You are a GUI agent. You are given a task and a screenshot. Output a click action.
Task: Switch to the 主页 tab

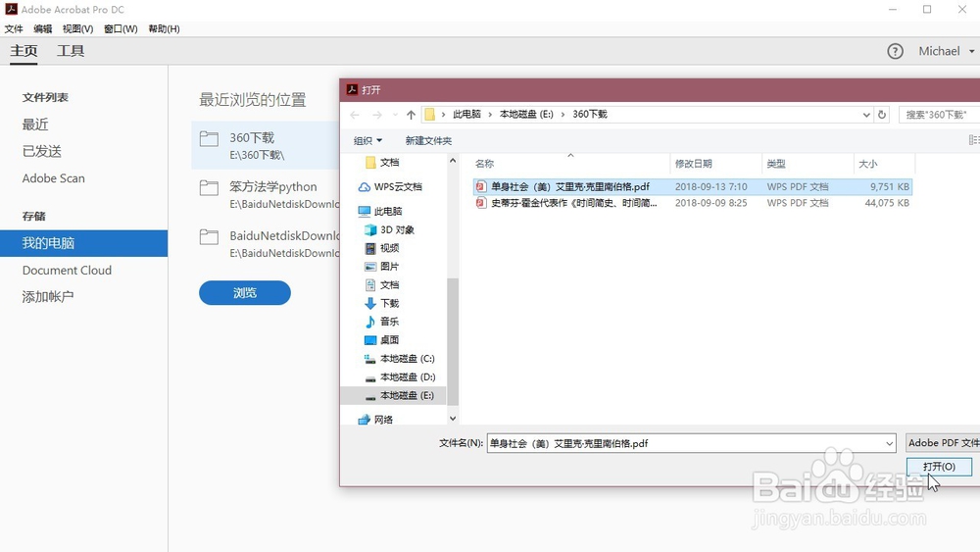tap(24, 51)
